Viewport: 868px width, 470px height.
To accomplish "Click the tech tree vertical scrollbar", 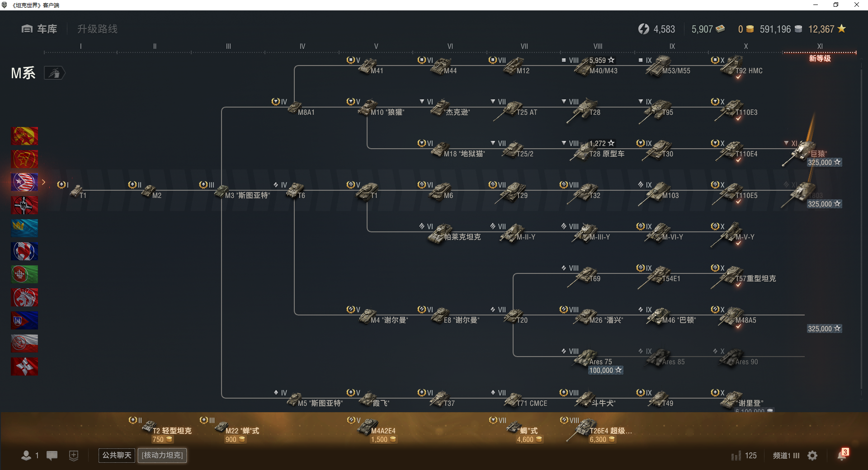I will (x=862, y=228).
